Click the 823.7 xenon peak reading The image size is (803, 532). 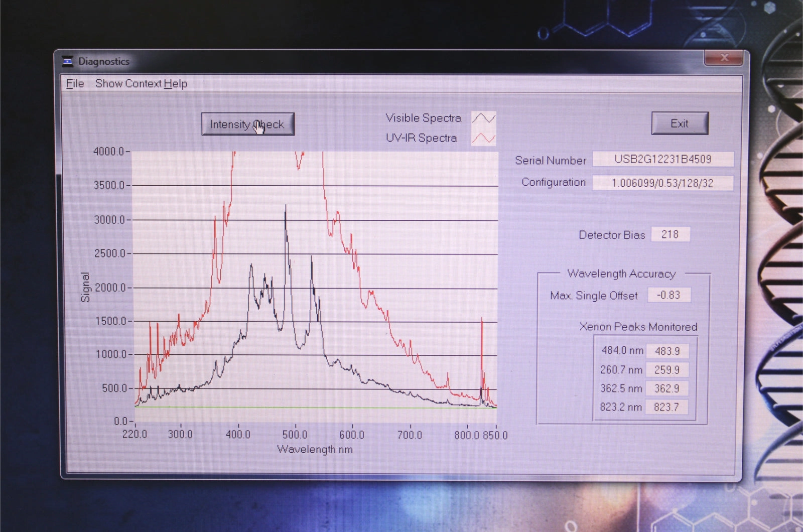click(x=666, y=407)
